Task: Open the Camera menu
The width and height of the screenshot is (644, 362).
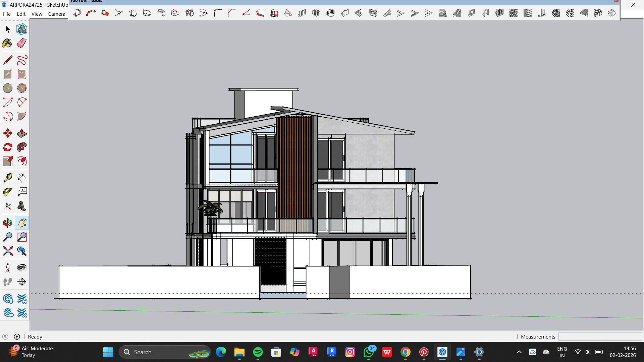Action: click(57, 14)
